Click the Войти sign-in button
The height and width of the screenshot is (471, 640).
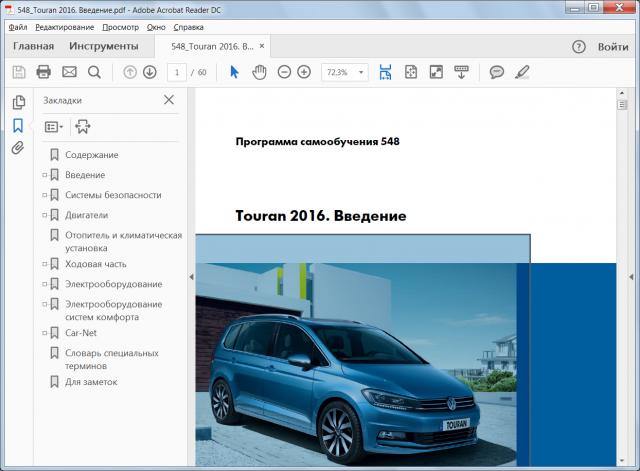click(613, 47)
